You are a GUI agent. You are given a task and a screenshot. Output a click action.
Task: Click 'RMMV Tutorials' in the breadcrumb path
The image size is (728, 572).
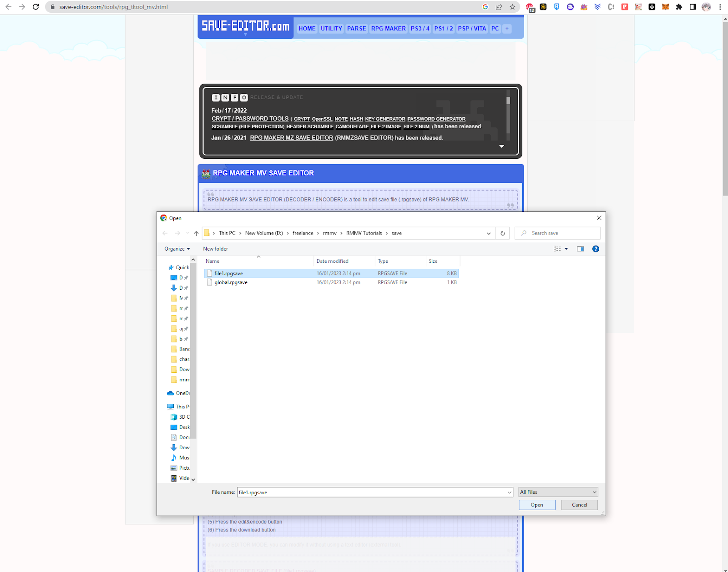coord(364,233)
